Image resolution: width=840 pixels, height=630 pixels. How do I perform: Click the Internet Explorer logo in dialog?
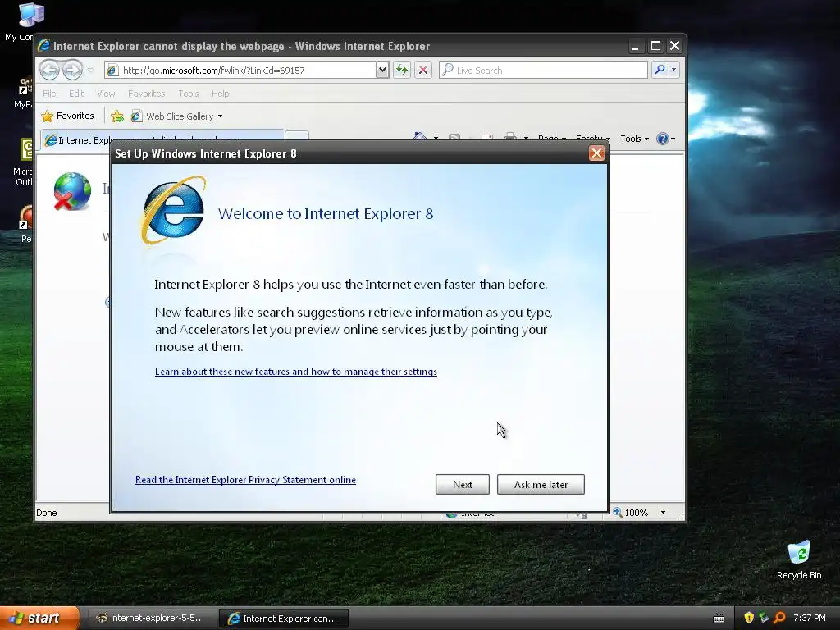tap(174, 209)
